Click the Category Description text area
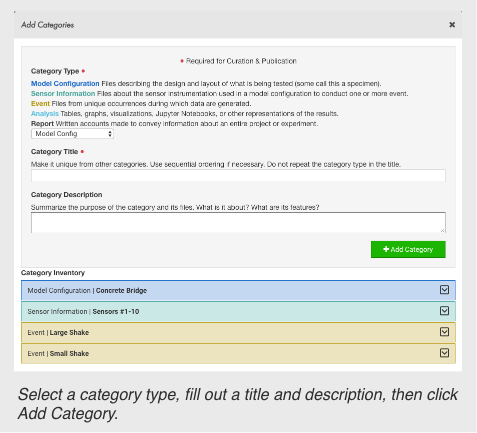This screenshot has width=477, height=433. 238,222
